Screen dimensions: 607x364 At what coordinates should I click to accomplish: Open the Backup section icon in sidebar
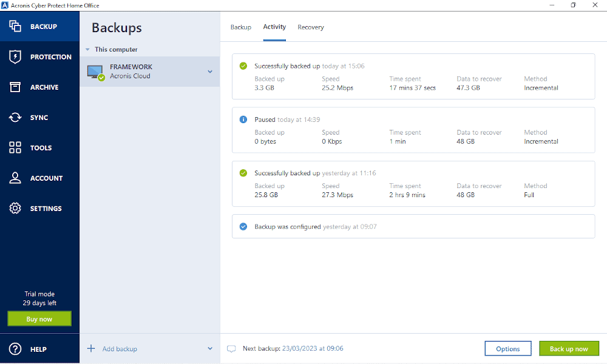(15, 26)
